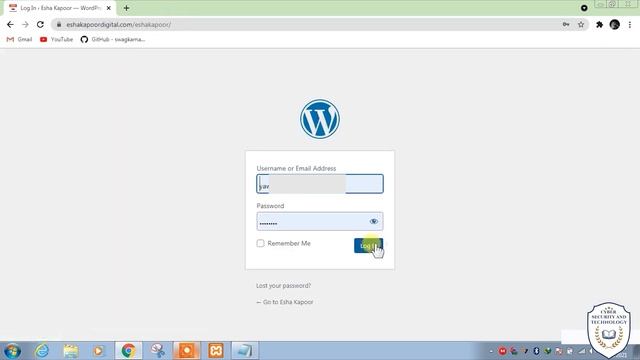The width and height of the screenshot is (640, 360).
Task: Open the Windows Start menu
Action: (12, 351)
